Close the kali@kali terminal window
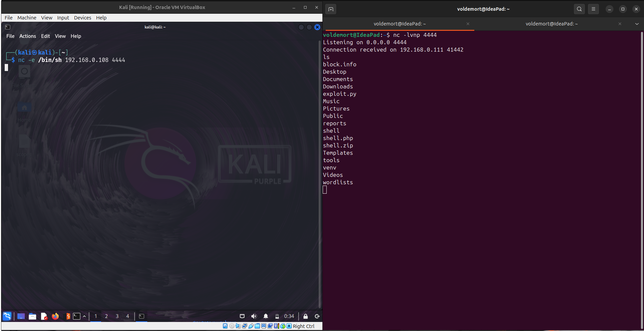Screen dimensions: 644x331 click(317, 27)
